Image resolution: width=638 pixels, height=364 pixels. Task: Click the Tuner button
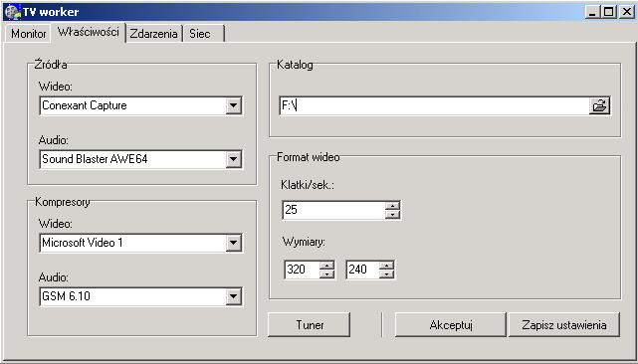[x=310, y=325]
